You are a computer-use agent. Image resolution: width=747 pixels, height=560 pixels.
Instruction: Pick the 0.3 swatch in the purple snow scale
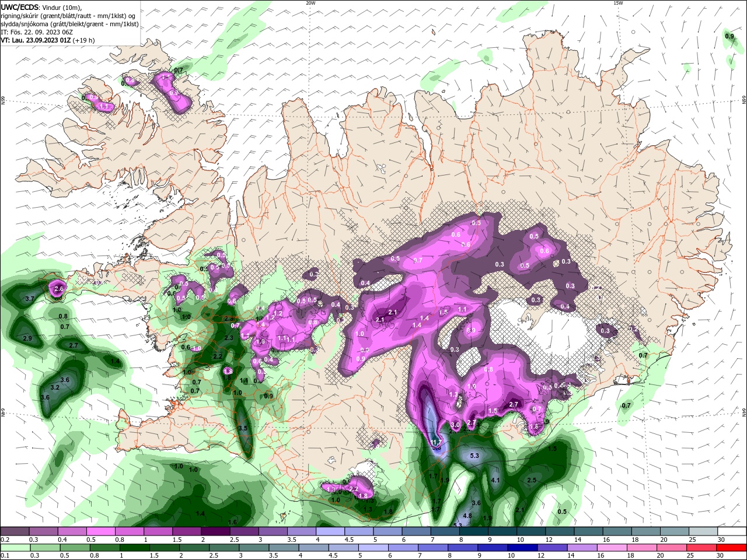pos(43,531)
